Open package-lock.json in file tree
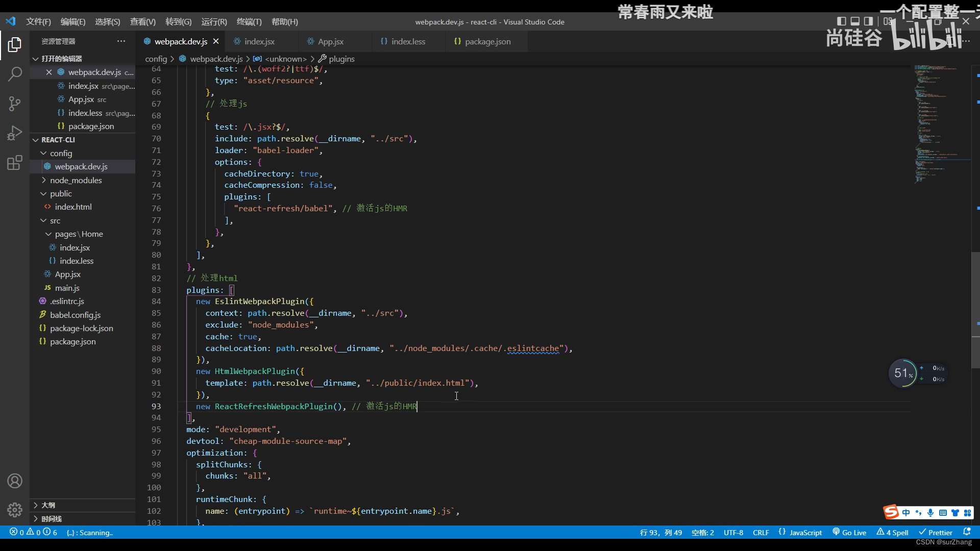980x551 pixels. 83,328
